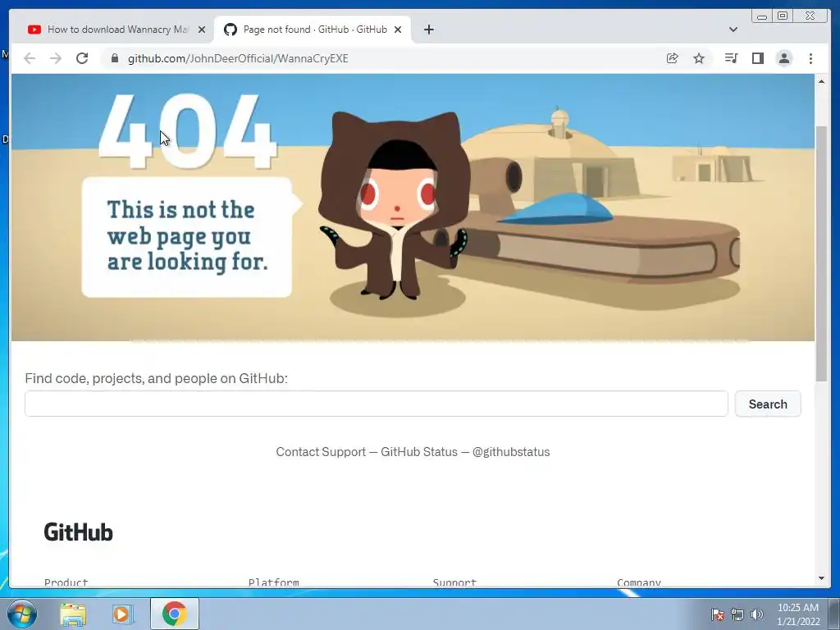Click the Search button
This screenshot has width=840, height=630.
tap(768, 404)
